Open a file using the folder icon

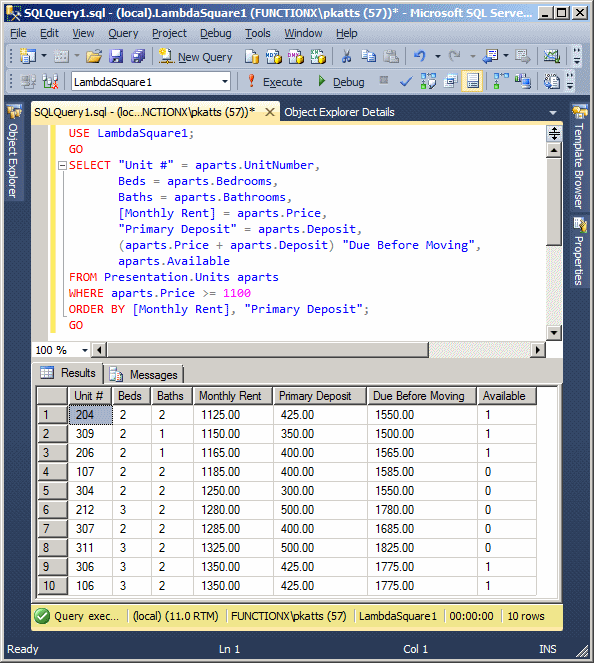click(x=94, y=56)
